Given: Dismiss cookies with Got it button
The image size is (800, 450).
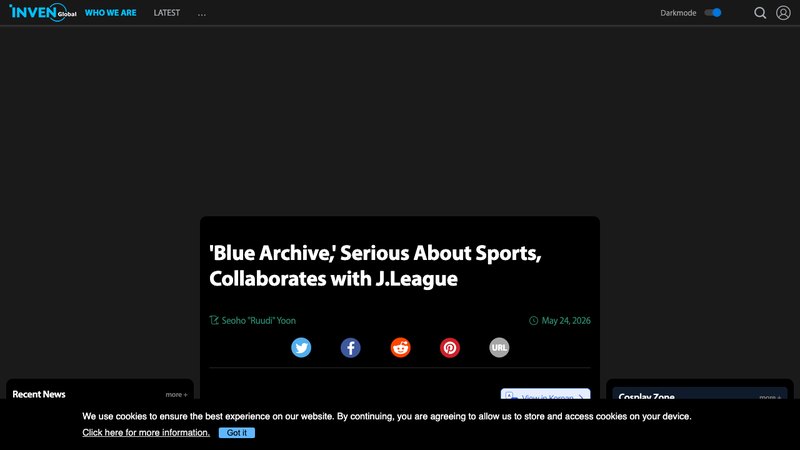Looking at the screenshot, I should 237,433.
